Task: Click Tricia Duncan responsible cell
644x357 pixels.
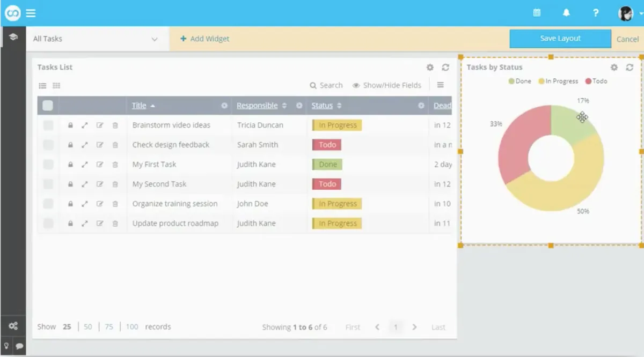Action: [x=260, y=125]
